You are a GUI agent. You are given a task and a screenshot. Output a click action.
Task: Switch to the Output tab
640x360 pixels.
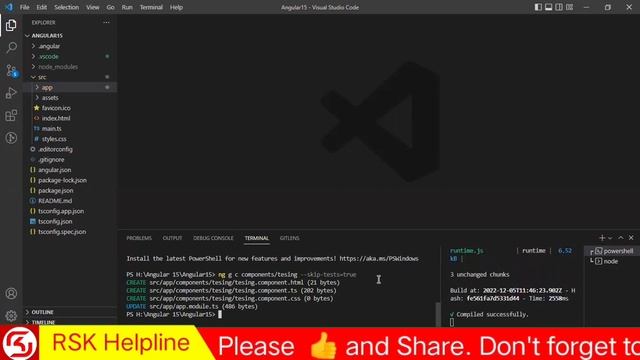coord(172,238)
